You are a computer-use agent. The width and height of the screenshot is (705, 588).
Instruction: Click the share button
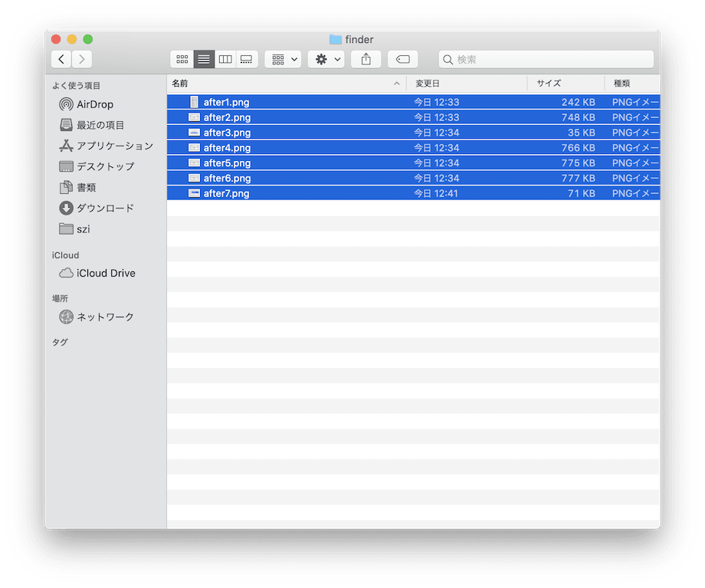[x=366, y=59]
